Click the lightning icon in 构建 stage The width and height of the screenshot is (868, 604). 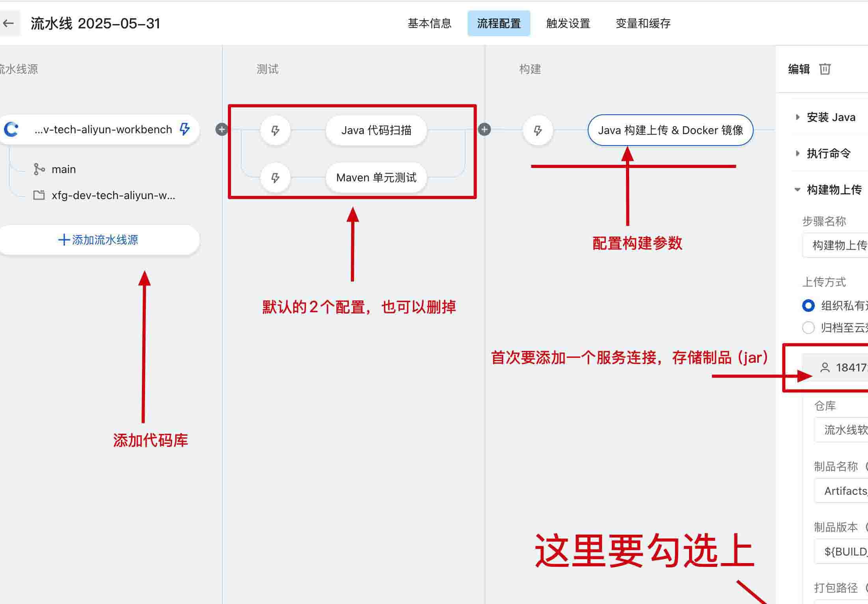click(x=538, y=130)
